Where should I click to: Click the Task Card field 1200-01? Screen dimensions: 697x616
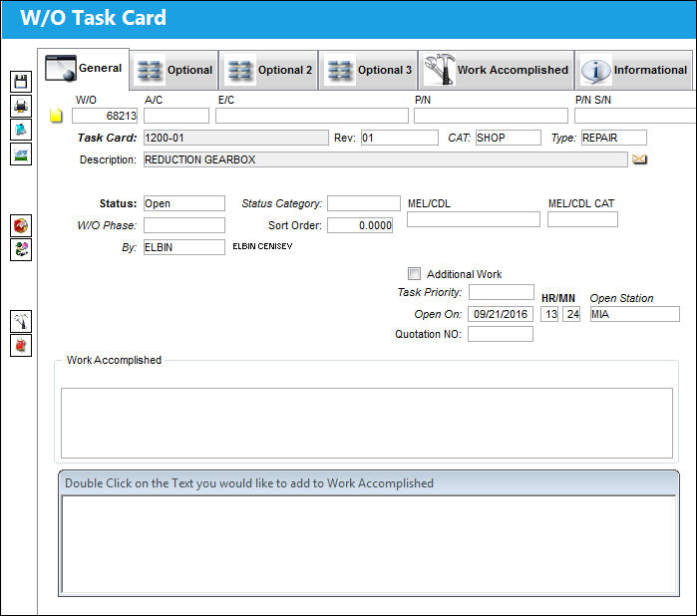[x=236, y=138]
